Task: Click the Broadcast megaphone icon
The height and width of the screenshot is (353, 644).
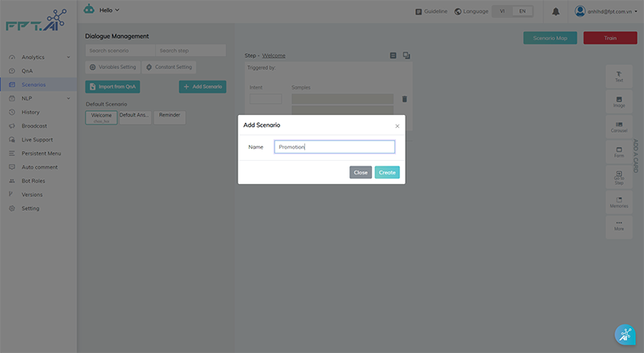Action: pyautogui.click(x=12, y=126)
